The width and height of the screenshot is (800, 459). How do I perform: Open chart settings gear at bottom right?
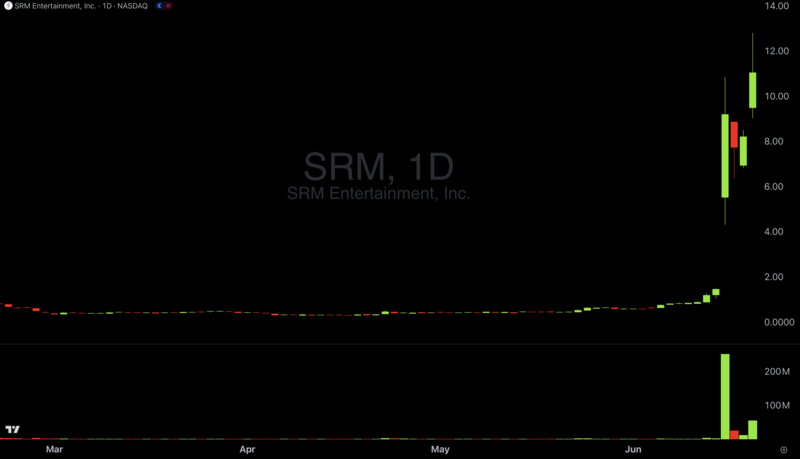[x=782, y=450]
